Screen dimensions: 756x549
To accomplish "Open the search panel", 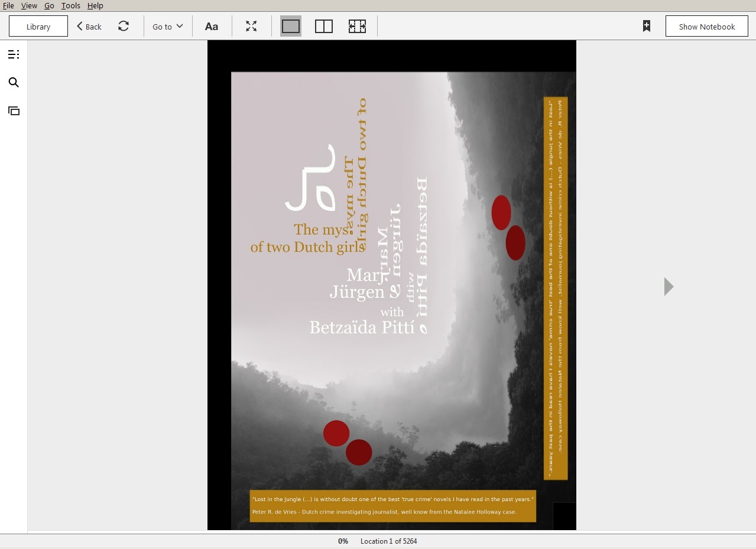I will (14, 83).
